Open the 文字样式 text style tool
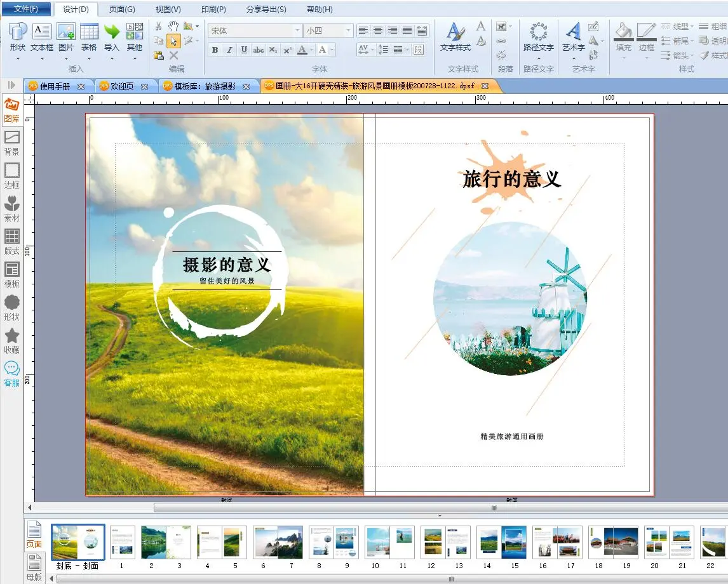The image size is (728, 584). pos(455,37)
